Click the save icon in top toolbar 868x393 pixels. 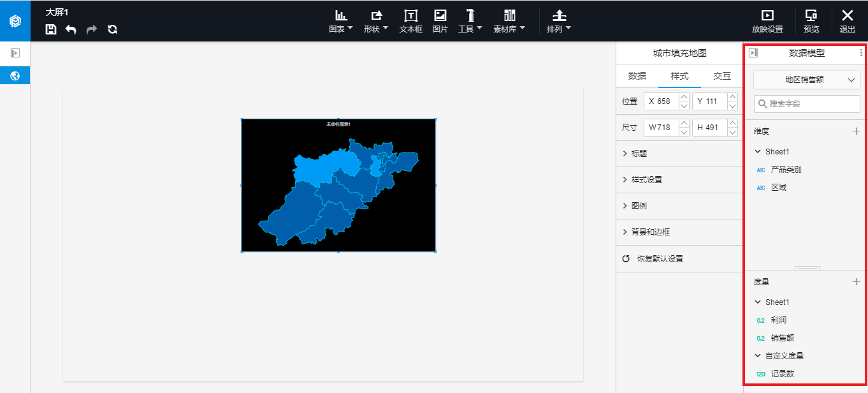coord(51,29)
